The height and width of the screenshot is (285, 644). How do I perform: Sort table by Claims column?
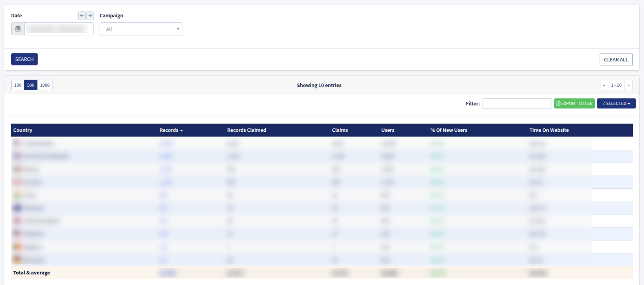pos(340,130)
